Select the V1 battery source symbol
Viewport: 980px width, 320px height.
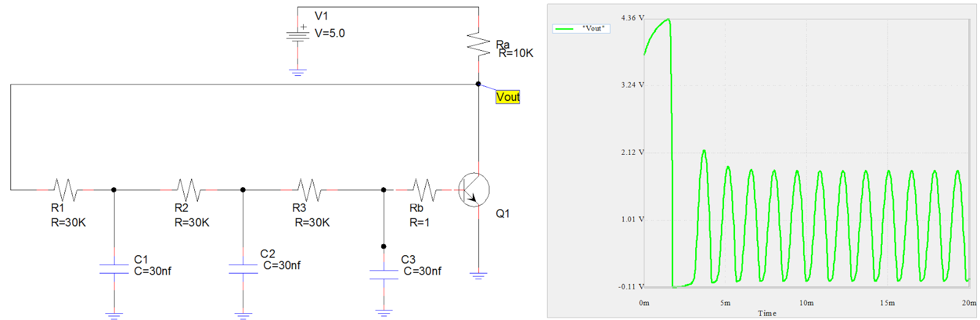pos(298,34)
